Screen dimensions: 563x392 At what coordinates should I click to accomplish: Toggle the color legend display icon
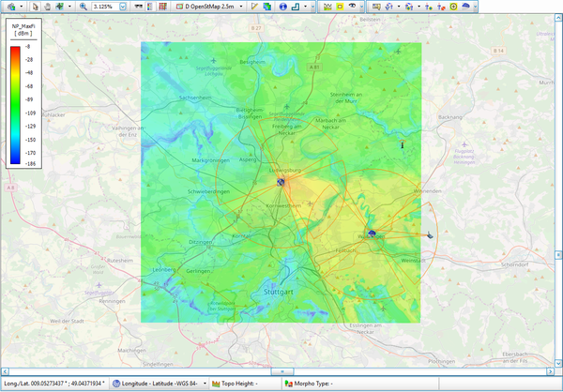tap(150, 7)
